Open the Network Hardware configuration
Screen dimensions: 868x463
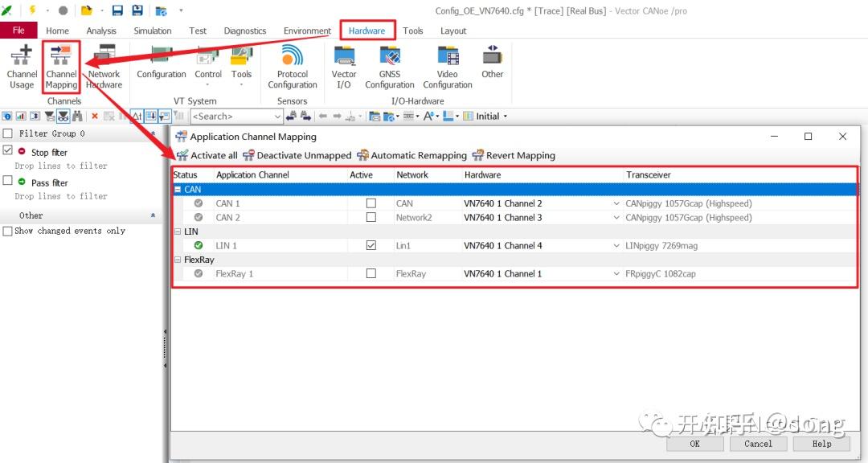pyautogui.click(x=104, y=68)
